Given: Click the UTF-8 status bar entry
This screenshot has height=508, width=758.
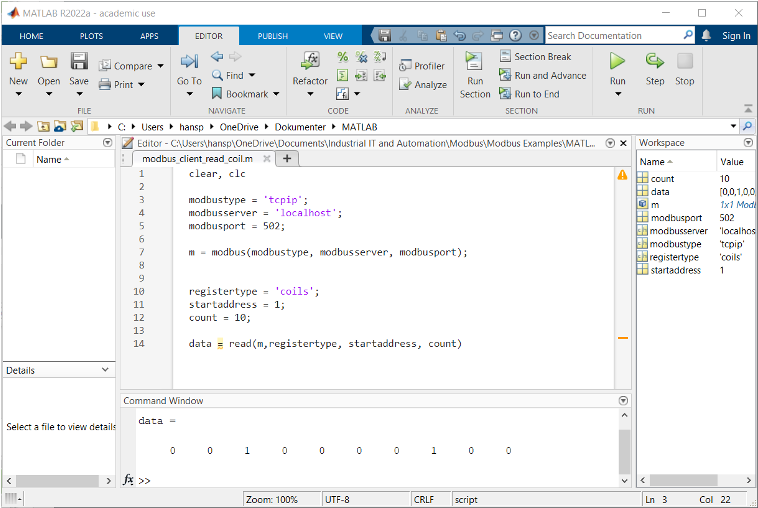Looking at the screenshot, I should pyautogui.click(x=337, y=499).
